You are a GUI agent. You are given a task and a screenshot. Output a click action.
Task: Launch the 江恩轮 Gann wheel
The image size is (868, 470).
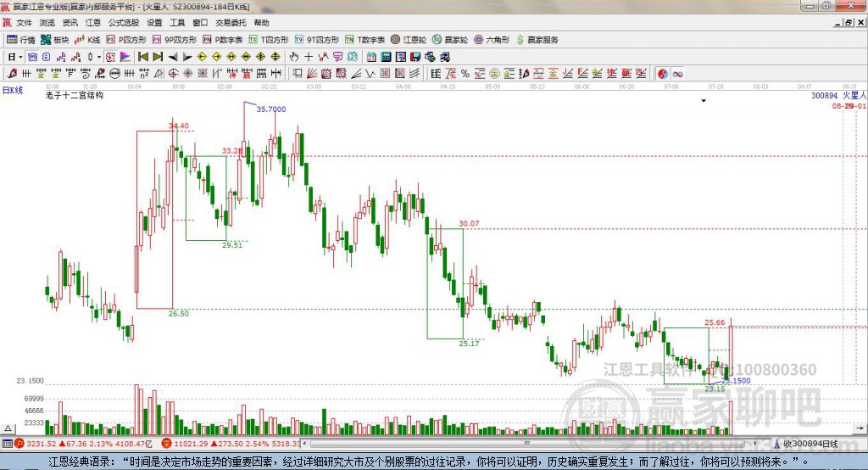409,39
